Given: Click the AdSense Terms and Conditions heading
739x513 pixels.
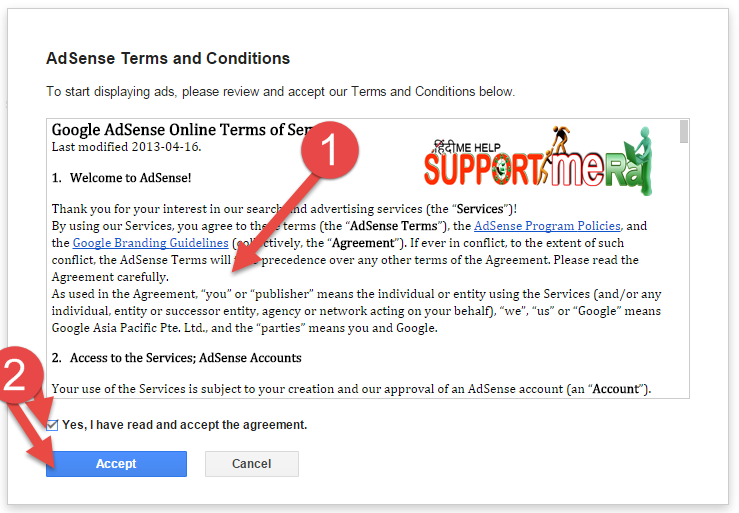Looking at the screenshot, I should pyautogui.click(x=168, y=58).
